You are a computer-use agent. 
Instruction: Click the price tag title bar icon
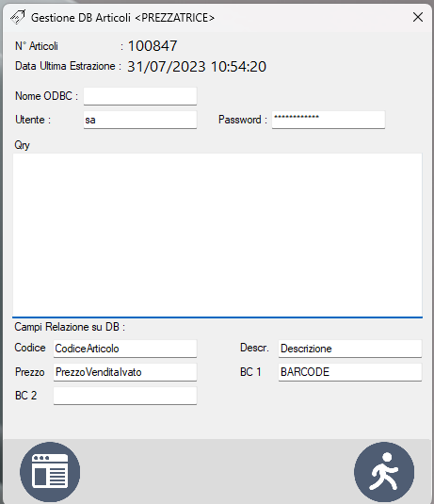click(x=18, y=17)
